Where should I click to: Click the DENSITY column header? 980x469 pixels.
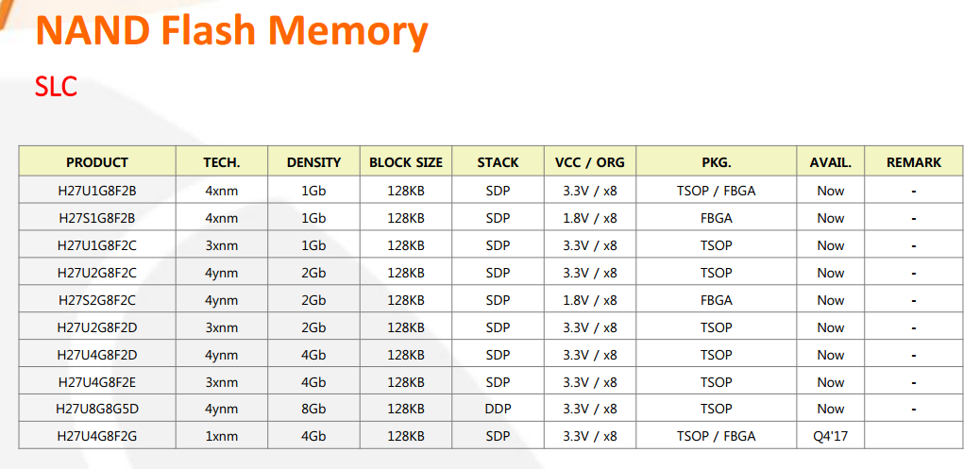click(313, 162)
